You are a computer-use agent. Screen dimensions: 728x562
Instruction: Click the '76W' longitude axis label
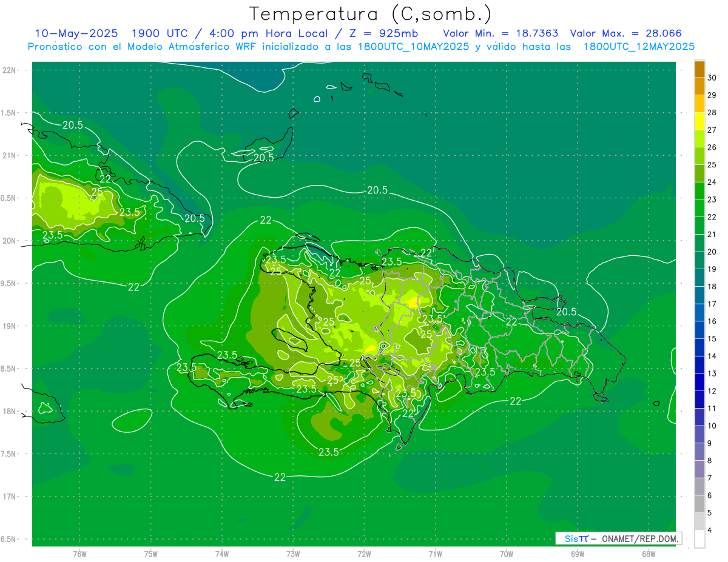pyautogui.click(x=79, y=554)
